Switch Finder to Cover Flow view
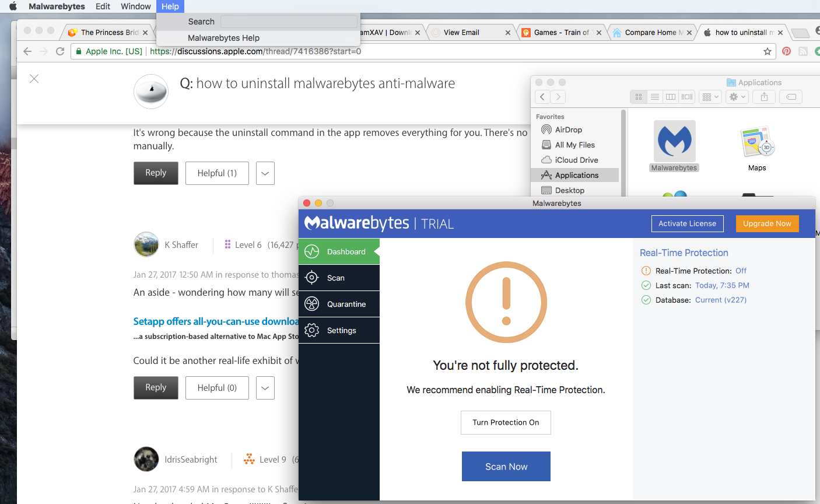 pos(687,97)
